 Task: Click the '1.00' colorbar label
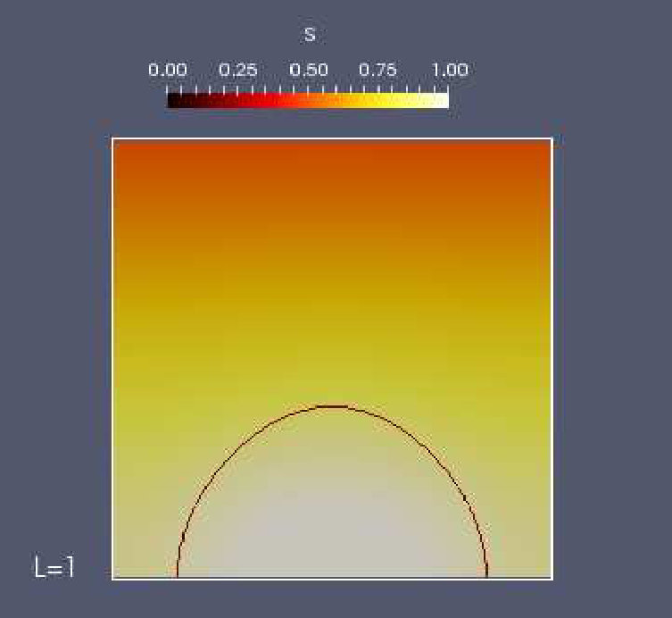pyautogui.click(x=450, y=70)
